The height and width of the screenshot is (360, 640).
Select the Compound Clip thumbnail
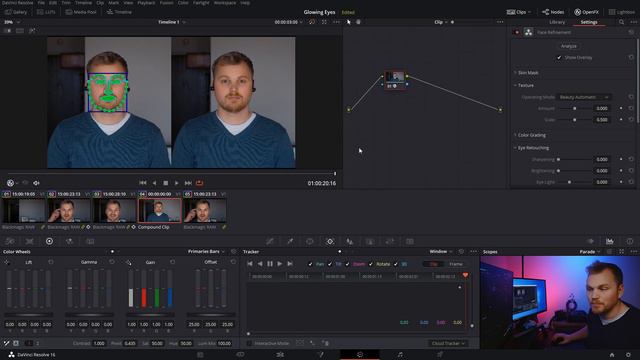pos(160,211)
